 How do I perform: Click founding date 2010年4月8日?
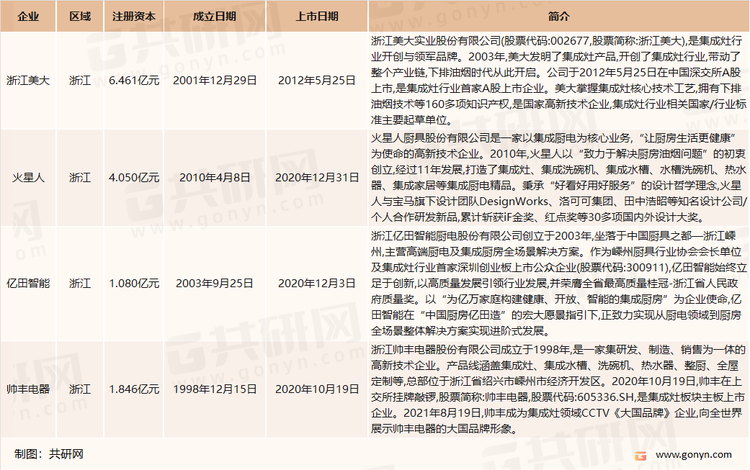coord(215,177)
